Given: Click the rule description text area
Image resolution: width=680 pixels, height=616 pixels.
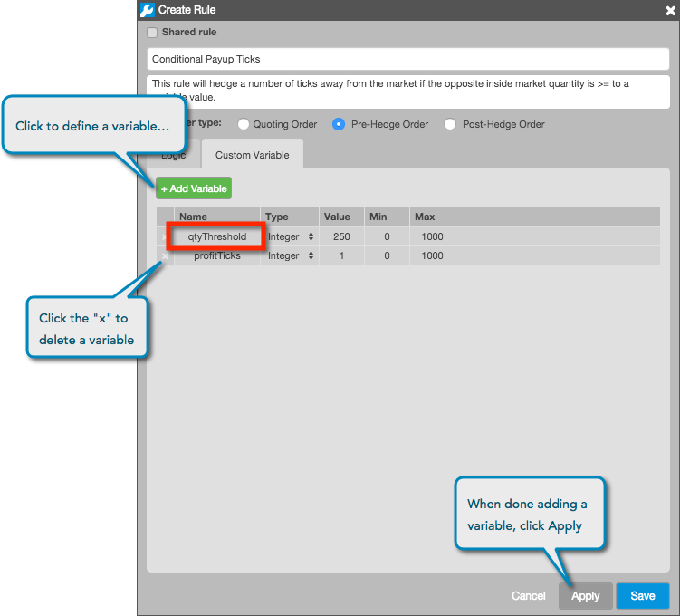Looking at the screenshot, I should pos(408,91).
